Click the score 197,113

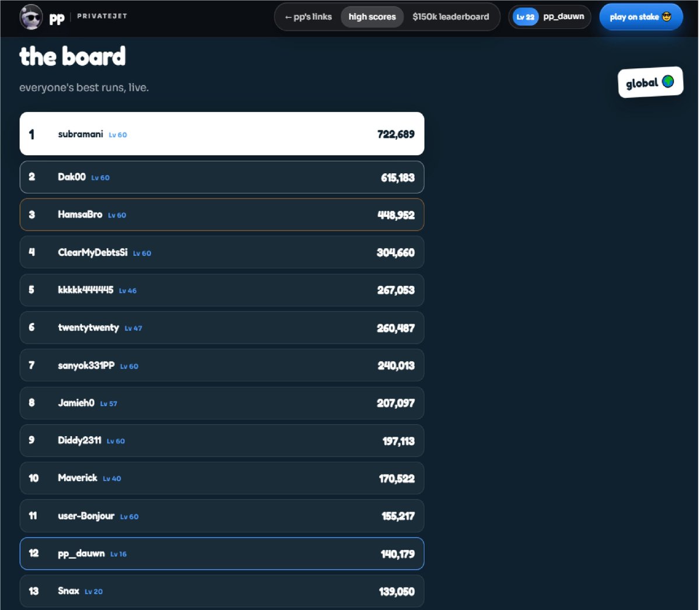pyautogui.click(x=399, y=441)
